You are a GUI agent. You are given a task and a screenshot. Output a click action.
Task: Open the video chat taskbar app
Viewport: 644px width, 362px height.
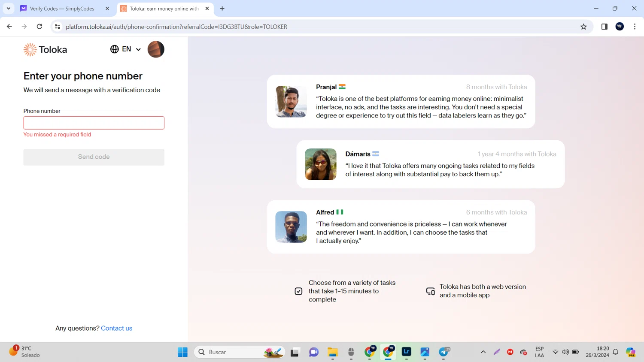[x=314, y=352]
